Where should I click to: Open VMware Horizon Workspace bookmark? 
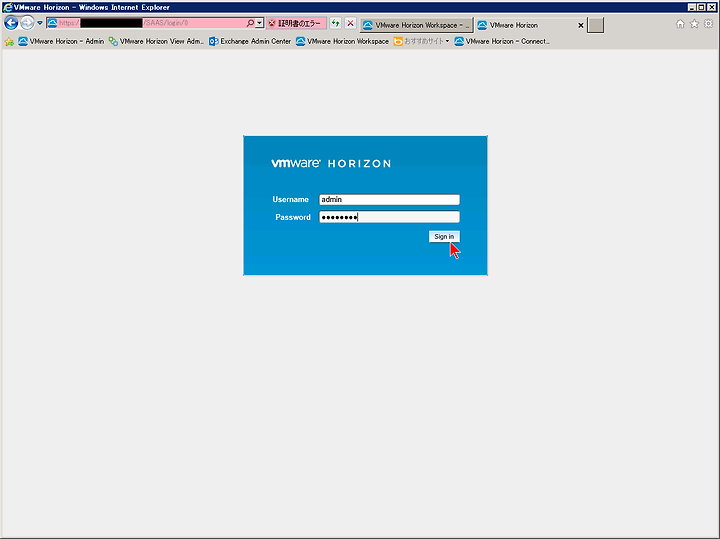pos(343,41)
